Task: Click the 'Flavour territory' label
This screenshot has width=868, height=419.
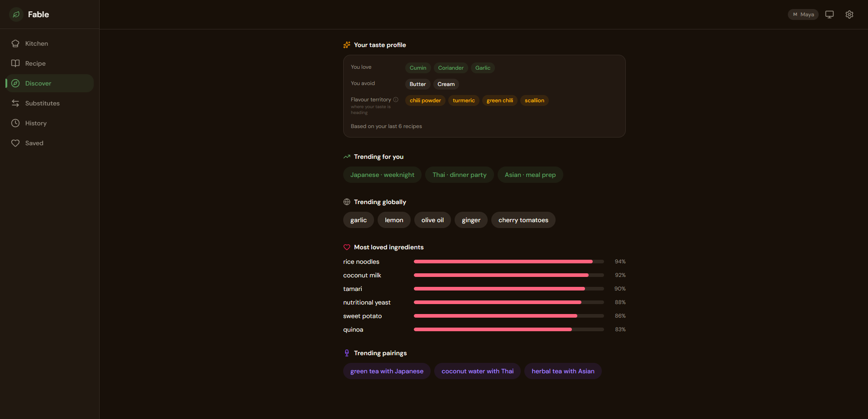Action: pyautogui.click(x=371, y=100)
